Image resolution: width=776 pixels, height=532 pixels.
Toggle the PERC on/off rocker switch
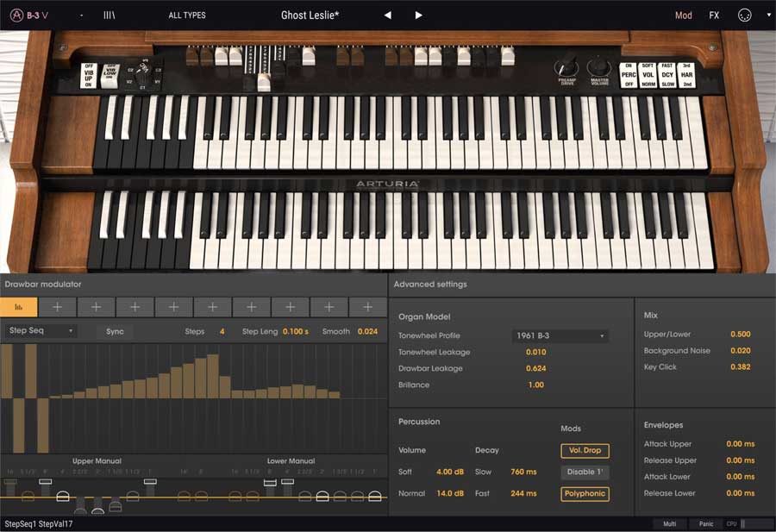pos(629,75)
